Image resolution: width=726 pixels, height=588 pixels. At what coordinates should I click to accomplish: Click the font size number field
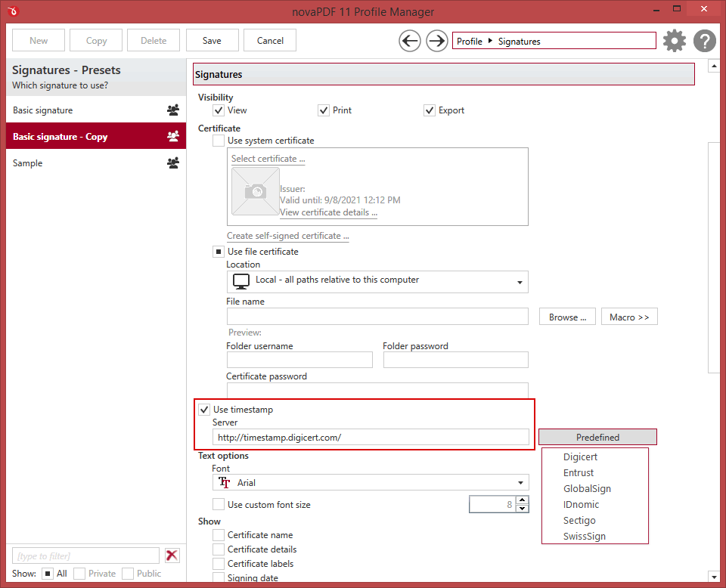coord(492,504)
